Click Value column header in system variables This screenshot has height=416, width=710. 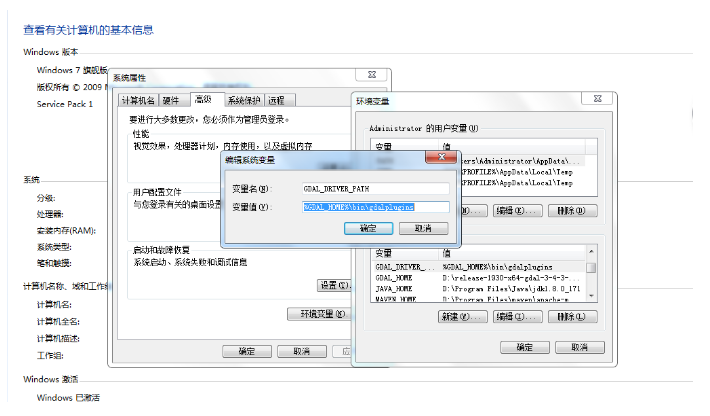(512, 253)
